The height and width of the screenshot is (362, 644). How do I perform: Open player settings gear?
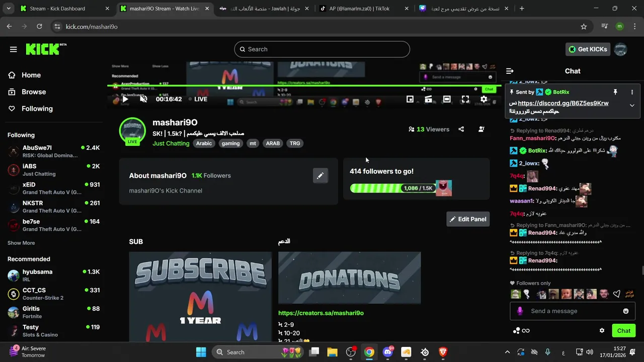[x=484, y=99]
